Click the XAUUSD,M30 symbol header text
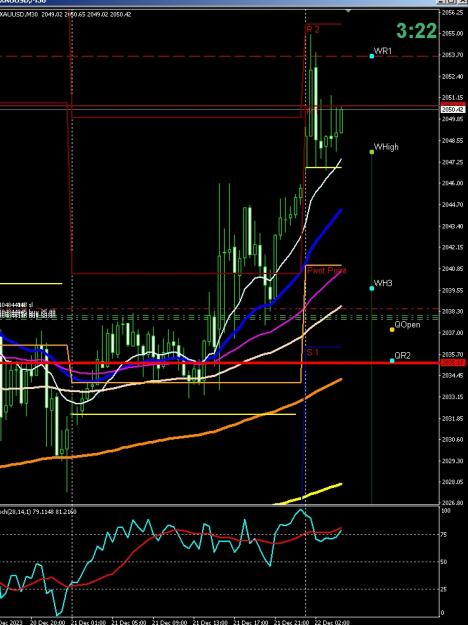Screen dimensions: 468x625 point(19,14)
